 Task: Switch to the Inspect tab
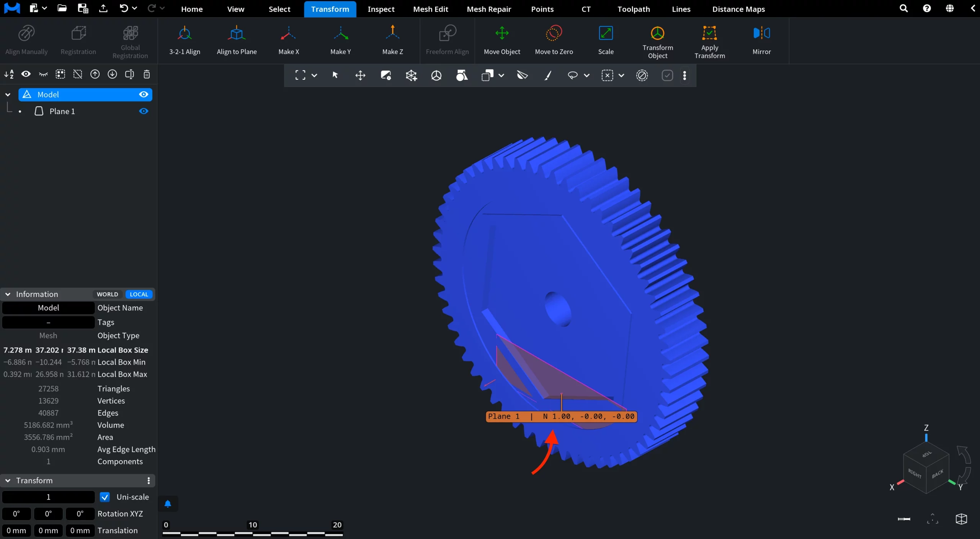tap(381, 9)
